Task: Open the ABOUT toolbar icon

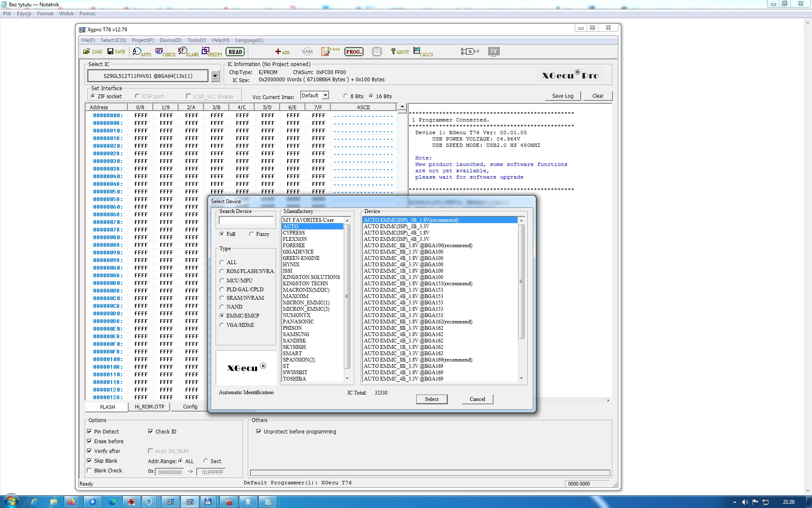Action: [400, 52]
